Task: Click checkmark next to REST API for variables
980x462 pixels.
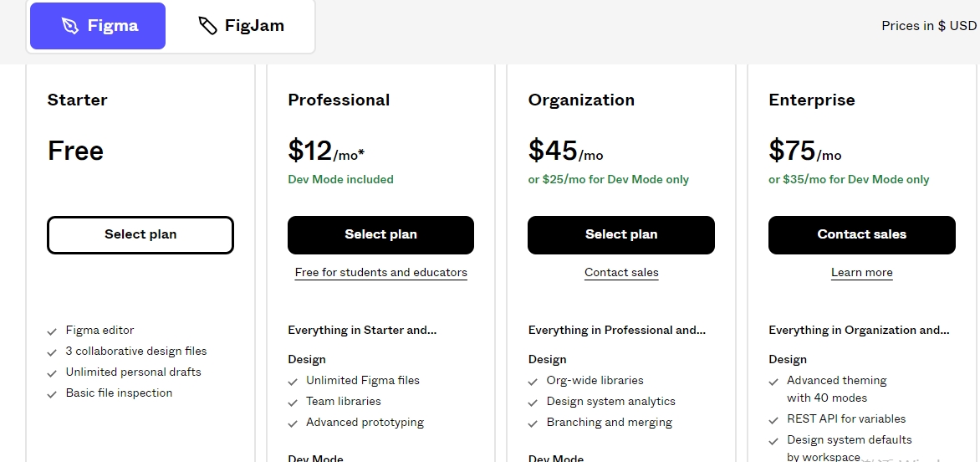Action: pos(773,420)
